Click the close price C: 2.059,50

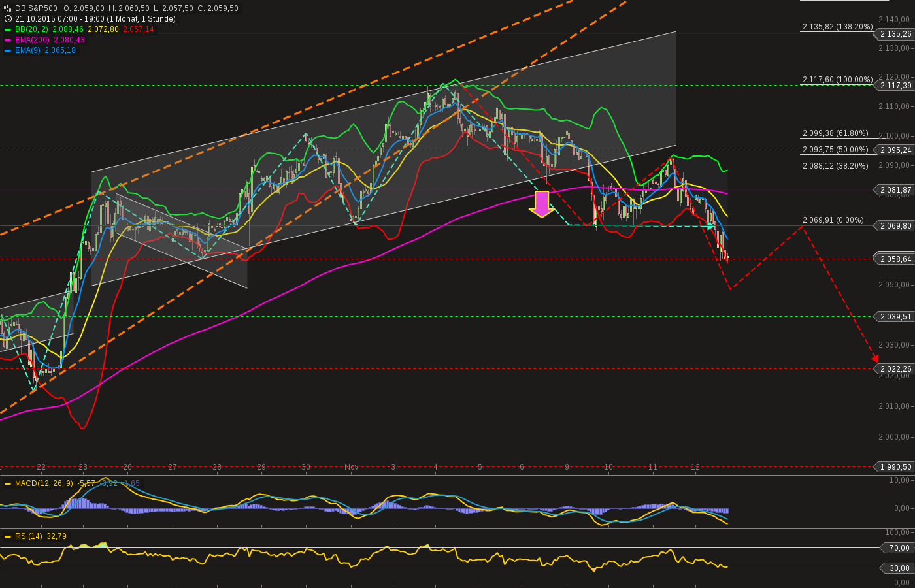click(218, 8)
